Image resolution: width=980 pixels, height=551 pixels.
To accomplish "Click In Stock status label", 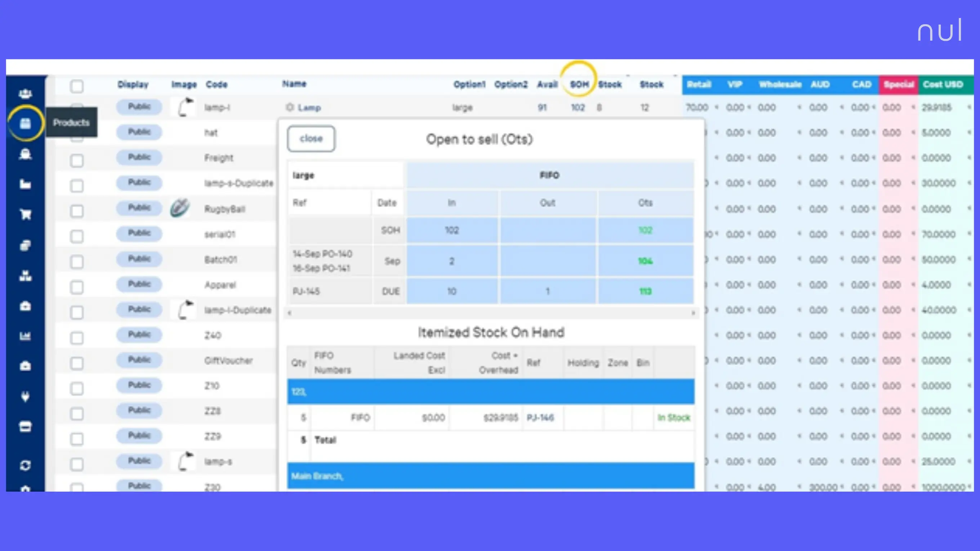I will click(674, 417).
